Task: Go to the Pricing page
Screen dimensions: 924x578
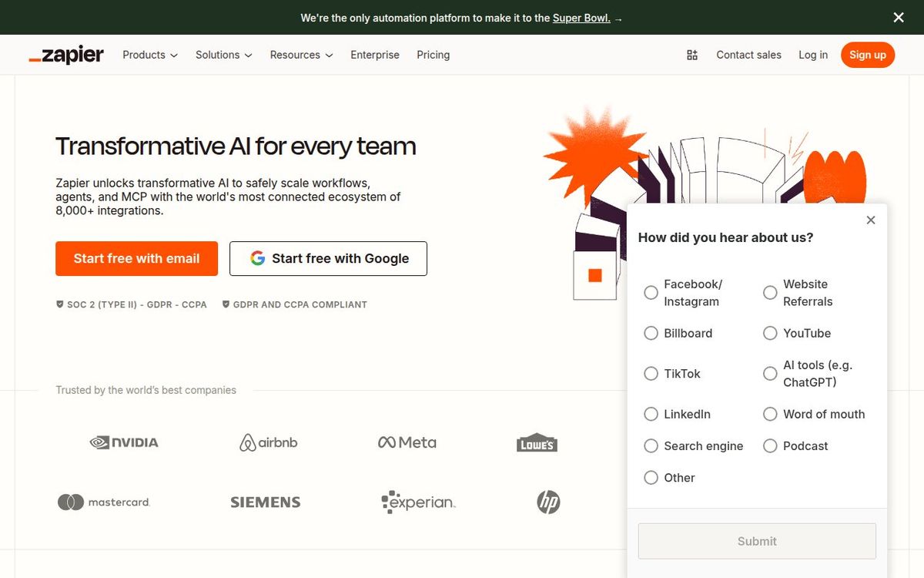Action: coord(433,55)
